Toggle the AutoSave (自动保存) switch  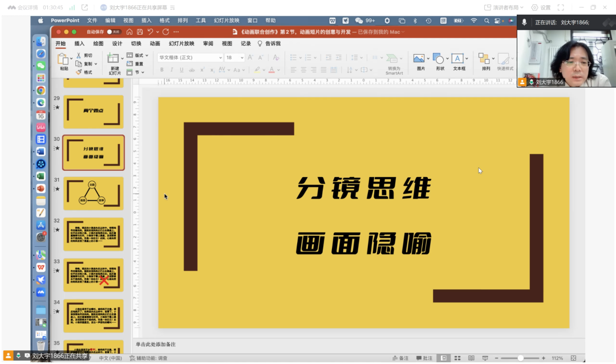[x=114, y=32]
